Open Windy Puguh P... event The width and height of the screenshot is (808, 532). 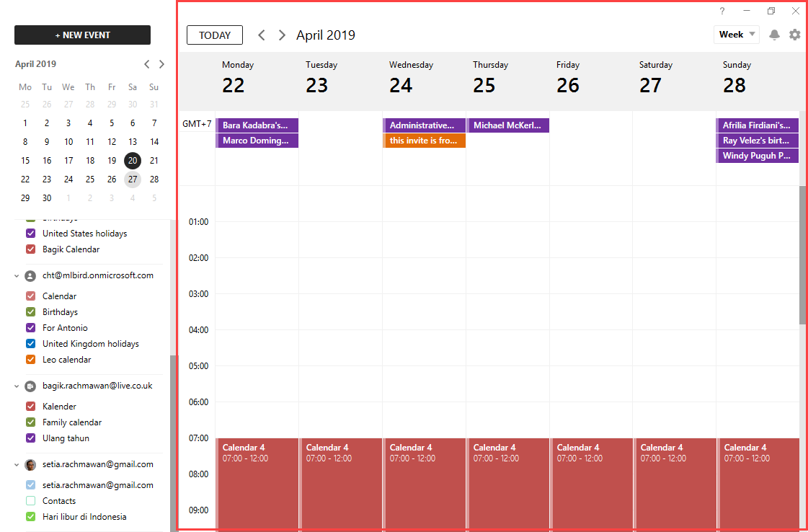point(757,156)
